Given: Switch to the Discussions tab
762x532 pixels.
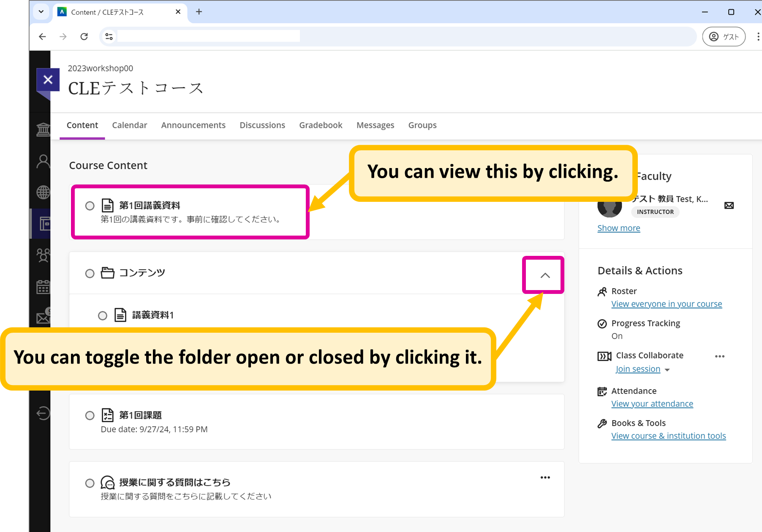Looking at the screenshot, I should (262, 125).
